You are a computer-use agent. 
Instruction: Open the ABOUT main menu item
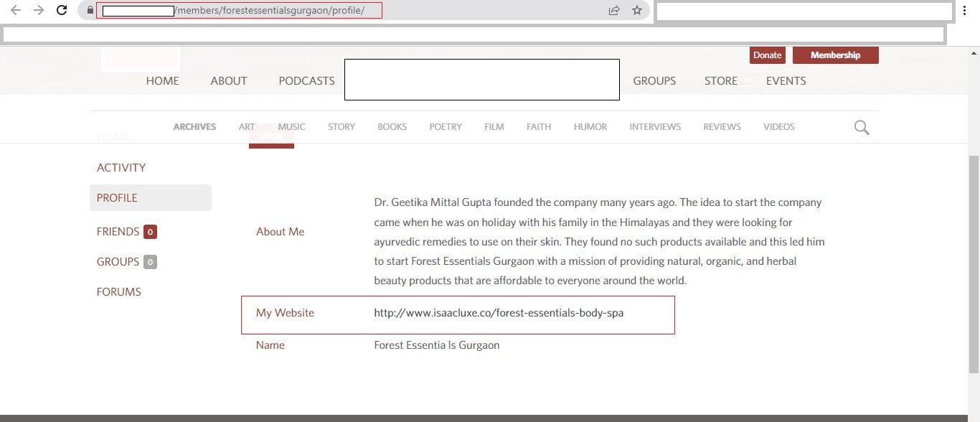[229, 81]
